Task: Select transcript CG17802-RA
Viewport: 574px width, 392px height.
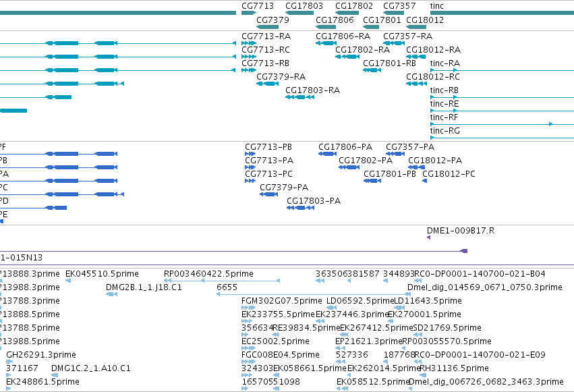Action: 347,57
